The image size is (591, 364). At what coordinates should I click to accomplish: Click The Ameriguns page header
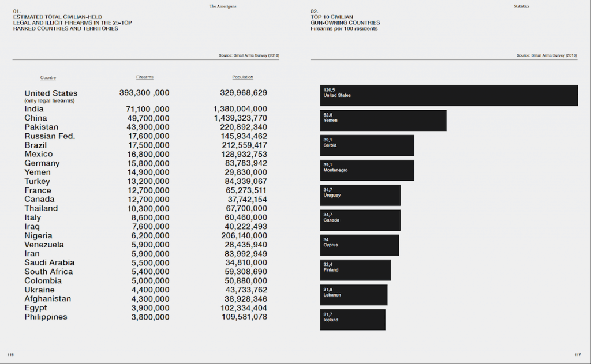[223, 6]
